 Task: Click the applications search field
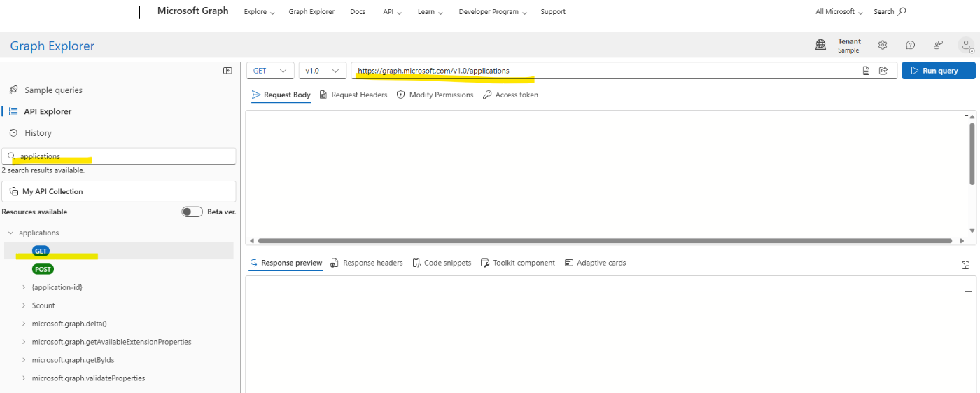point(119,156)
